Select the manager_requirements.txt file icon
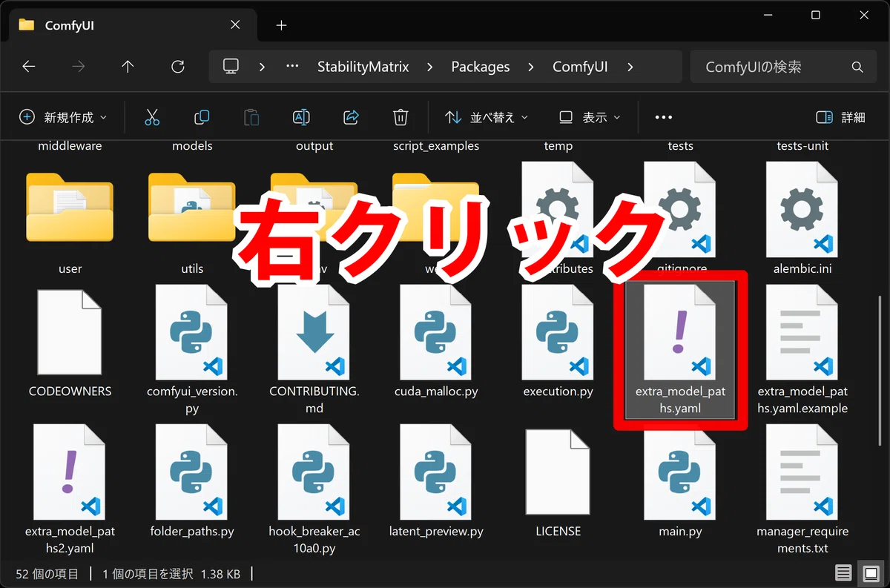Image resolution: width=890 pixels, height=588 pixels. (802, 472)
